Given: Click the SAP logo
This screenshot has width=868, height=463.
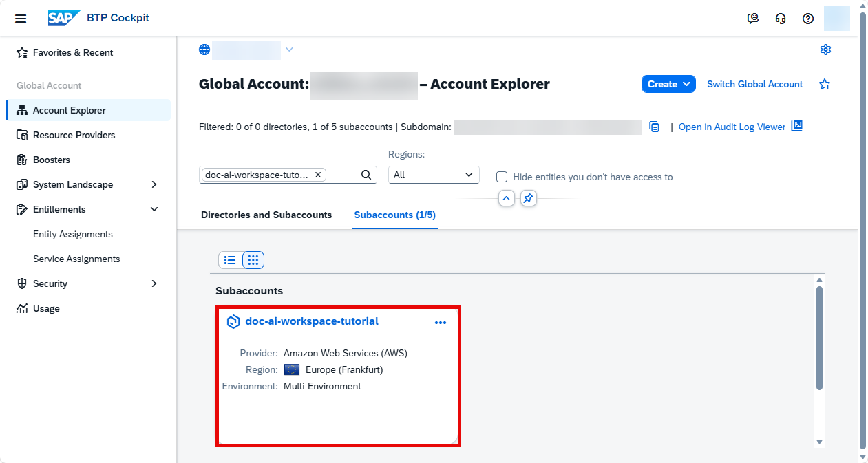Looking at the screenshot, I should (x=64, y=18).
